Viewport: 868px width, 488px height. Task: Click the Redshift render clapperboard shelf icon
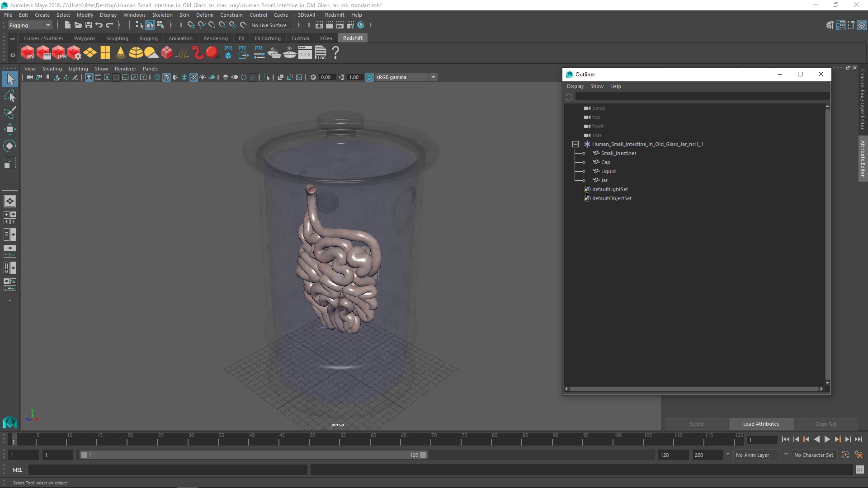point(43,53)
